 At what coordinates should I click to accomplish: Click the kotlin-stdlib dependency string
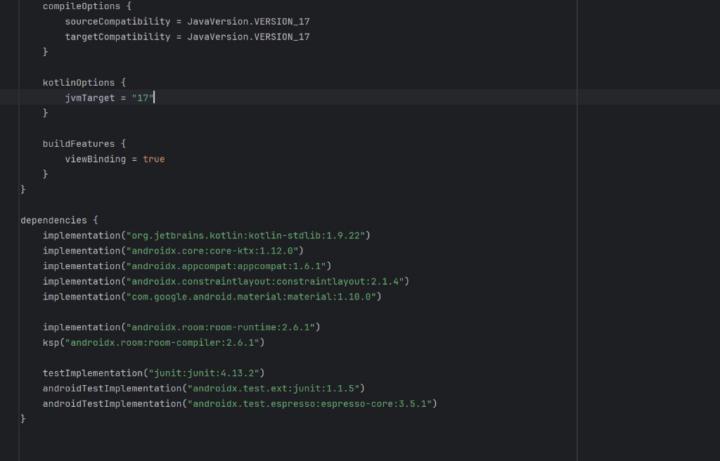click(245, 235)
